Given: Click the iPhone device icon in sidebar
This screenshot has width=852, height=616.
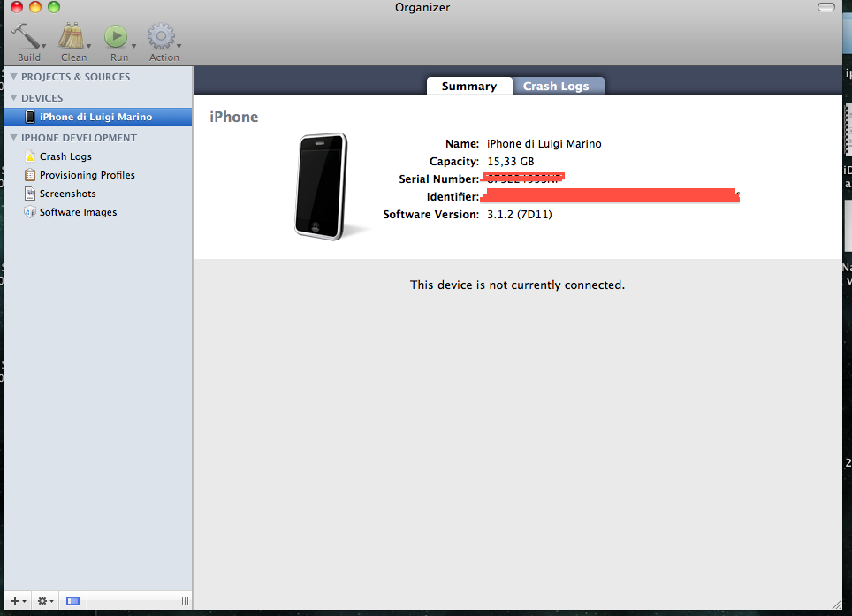Looking at the screenshot, I should click(x=30, y=117).
